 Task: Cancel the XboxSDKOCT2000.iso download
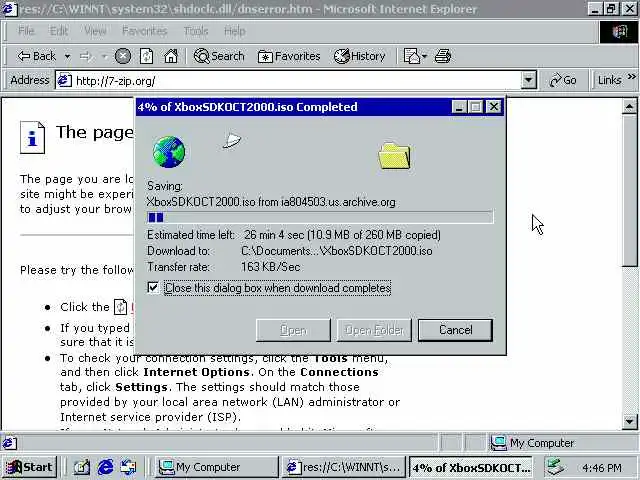click(x=456, y=330)
